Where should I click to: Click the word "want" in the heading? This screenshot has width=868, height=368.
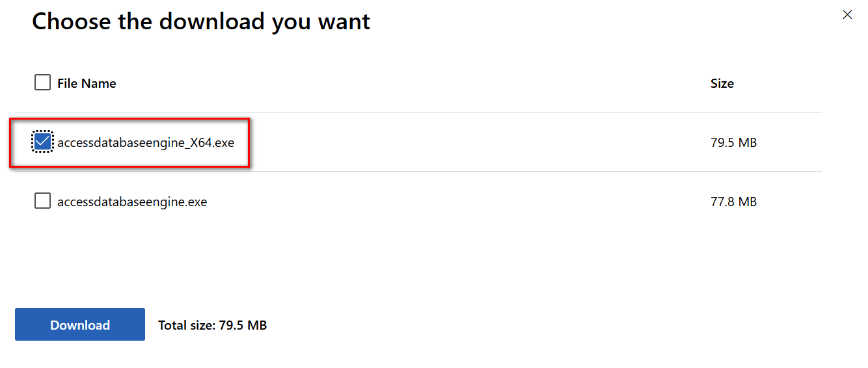pos(344,21)
